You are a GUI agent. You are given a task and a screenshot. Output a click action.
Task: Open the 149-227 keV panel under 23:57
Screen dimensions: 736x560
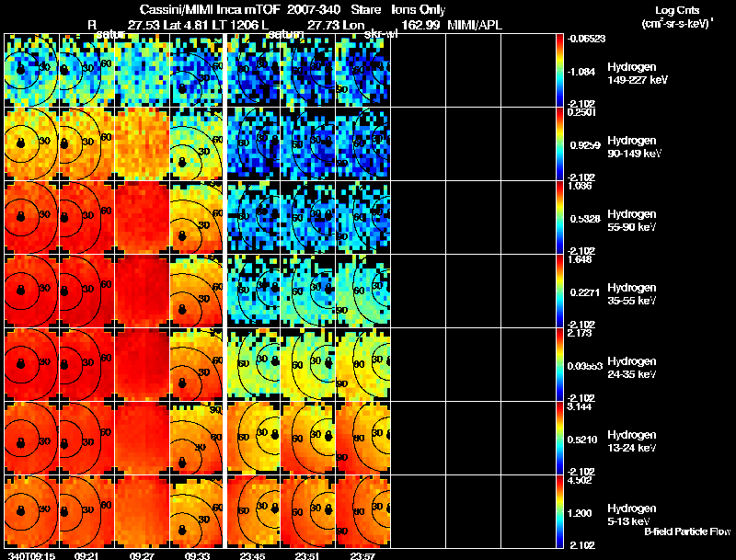pos(363,71)
